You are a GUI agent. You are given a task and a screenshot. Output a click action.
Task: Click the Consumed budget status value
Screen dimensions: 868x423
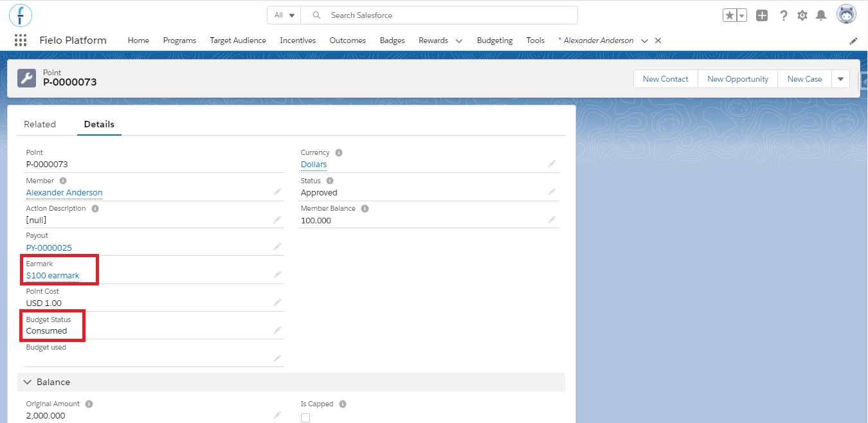point(46,330)
